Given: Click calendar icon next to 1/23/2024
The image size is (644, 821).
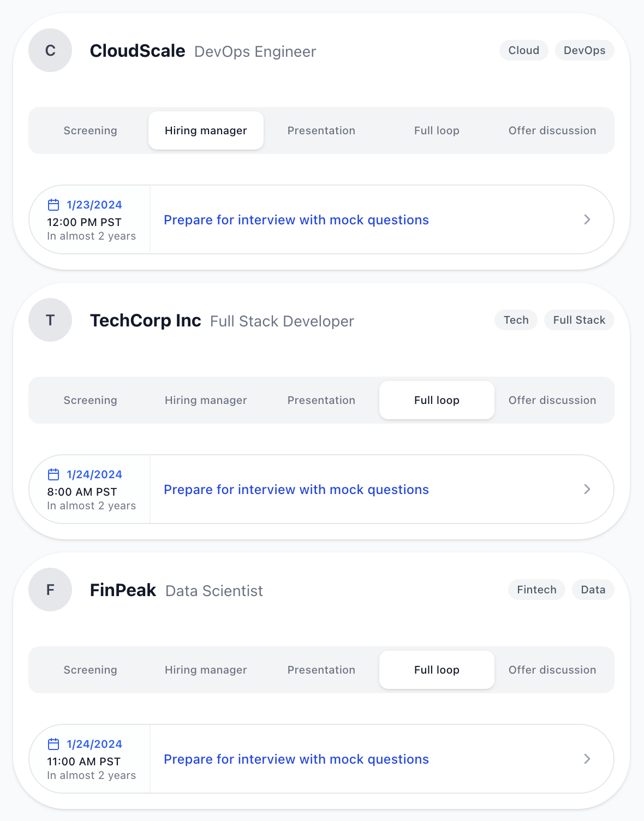Looking at the screenshot, I should [53, 205].
